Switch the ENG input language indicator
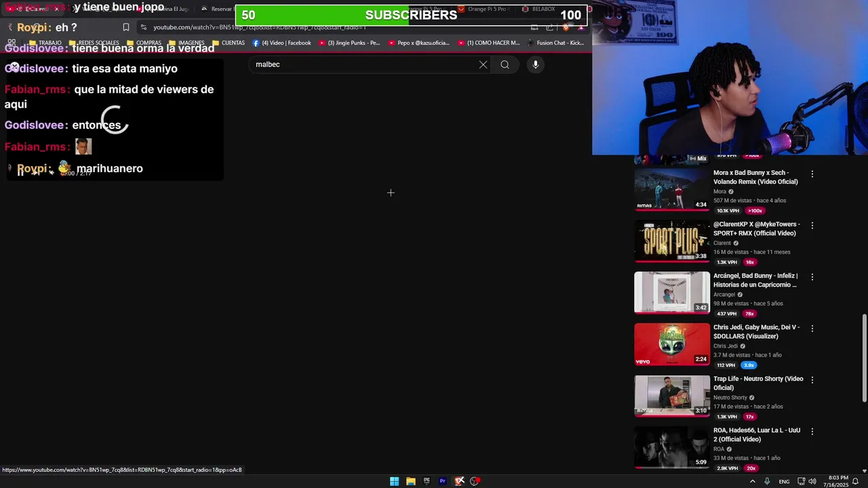This screenshot has width=868, height=488. (784, 481)
